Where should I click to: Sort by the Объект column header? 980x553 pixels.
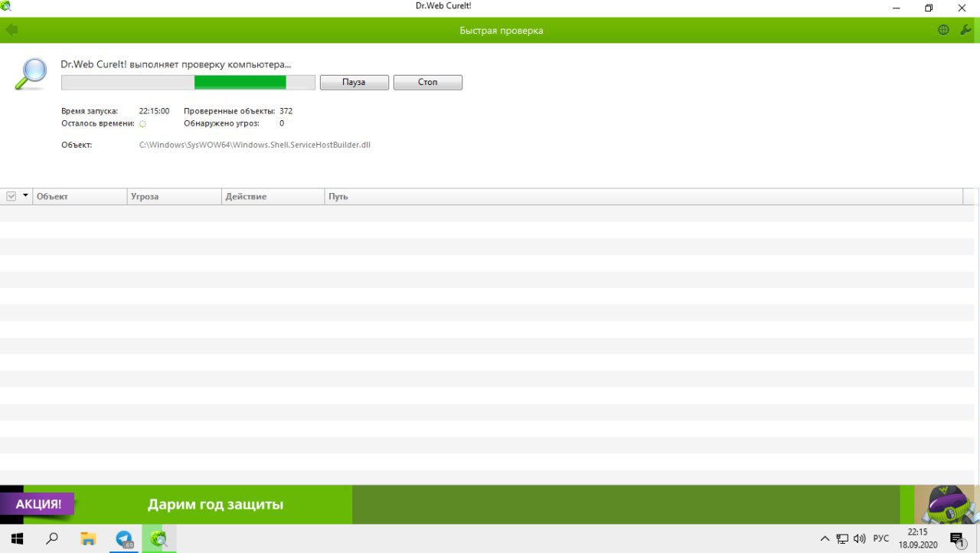80,197
